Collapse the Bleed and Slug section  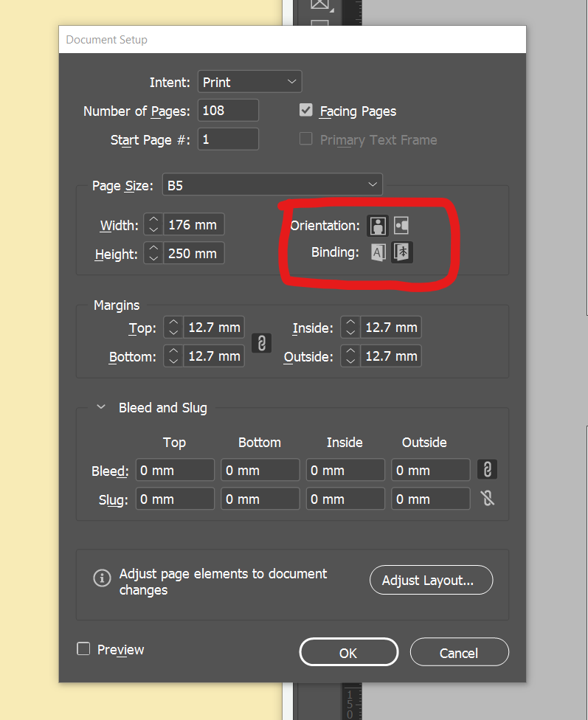tap(101, 406)
